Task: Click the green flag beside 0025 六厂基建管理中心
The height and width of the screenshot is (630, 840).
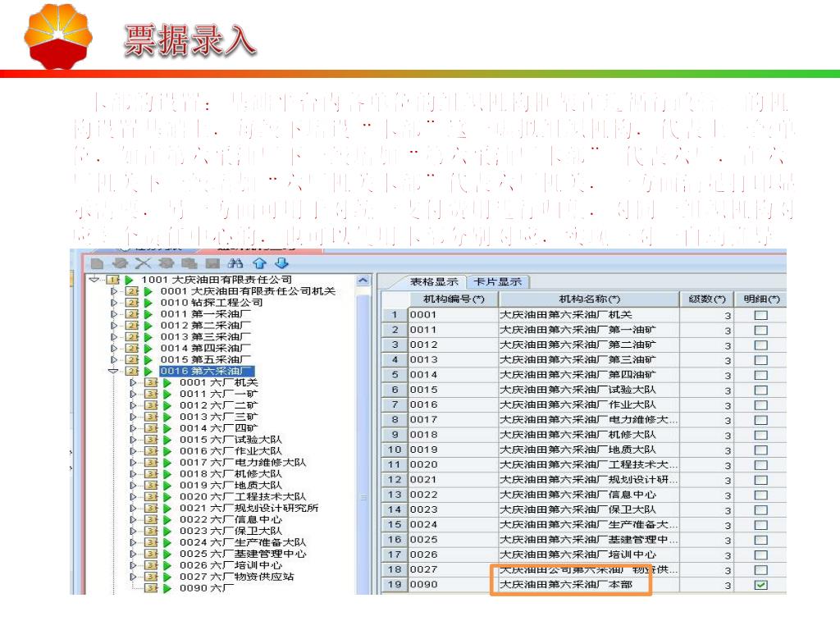Action: (167, 554)
